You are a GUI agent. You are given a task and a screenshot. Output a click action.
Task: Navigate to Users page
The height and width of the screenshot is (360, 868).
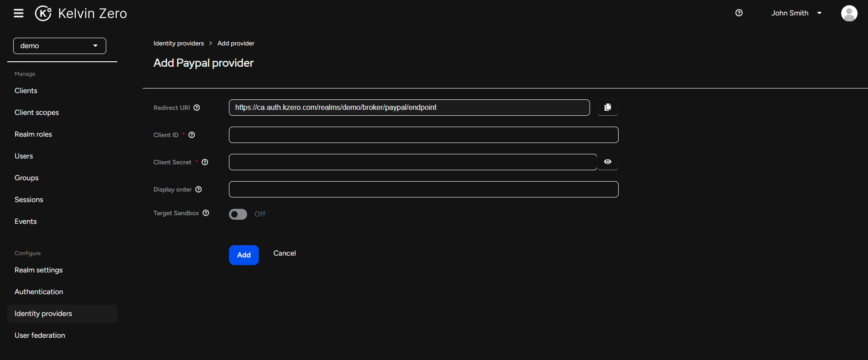pos(24,156)
